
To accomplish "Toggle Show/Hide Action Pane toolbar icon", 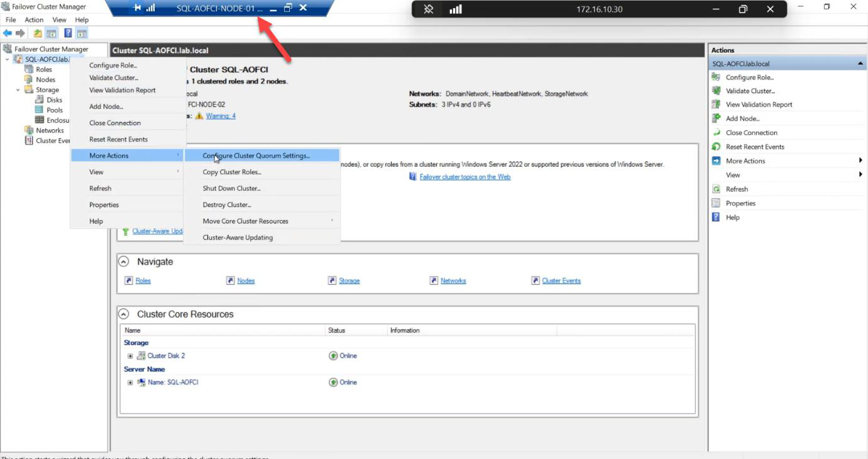I will (x=82, y=33).
